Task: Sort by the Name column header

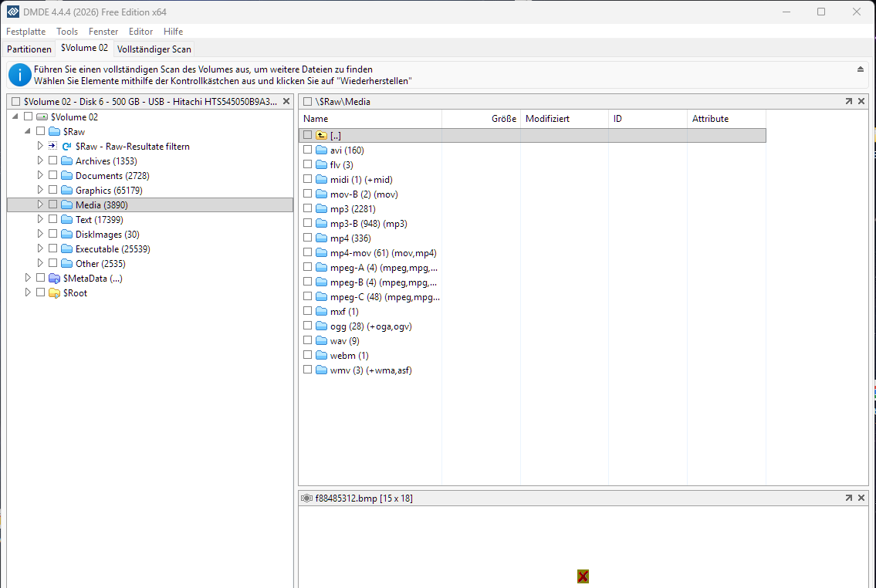Action: coord(370,118)
